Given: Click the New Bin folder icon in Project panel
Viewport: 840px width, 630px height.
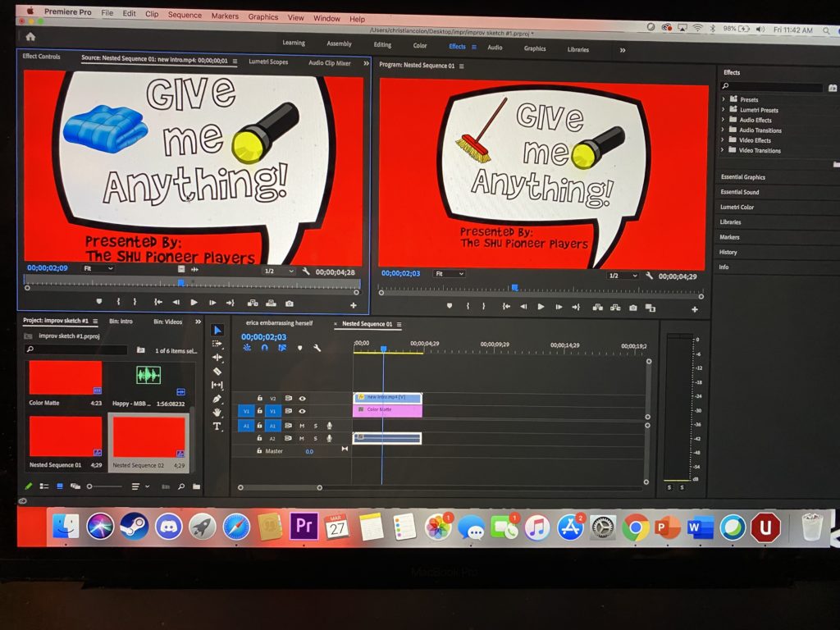Looking at the screenshot, I should point(196,486).
